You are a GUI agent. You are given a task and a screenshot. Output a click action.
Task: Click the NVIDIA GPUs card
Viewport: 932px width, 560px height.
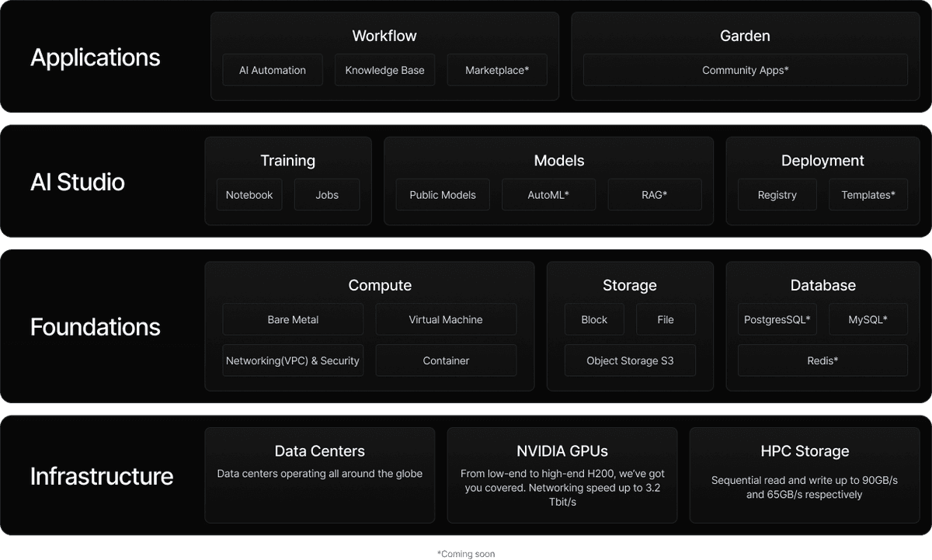[562, 475]
